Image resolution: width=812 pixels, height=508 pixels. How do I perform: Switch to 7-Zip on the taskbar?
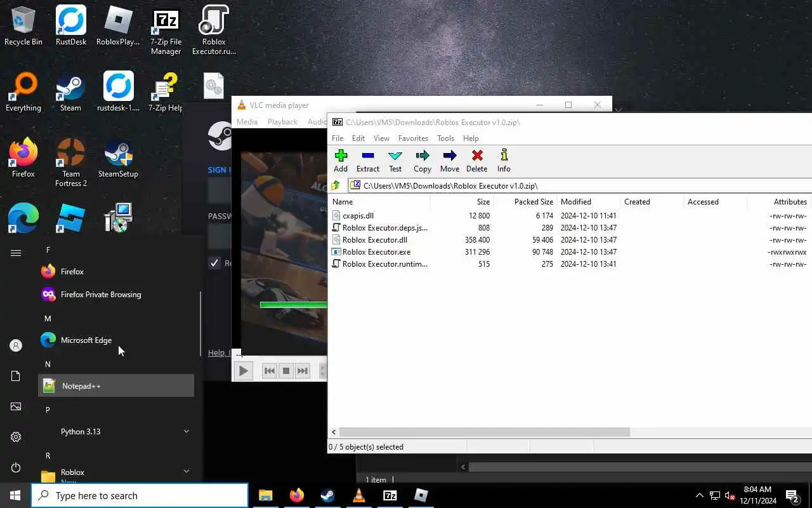tap(390, 495)
